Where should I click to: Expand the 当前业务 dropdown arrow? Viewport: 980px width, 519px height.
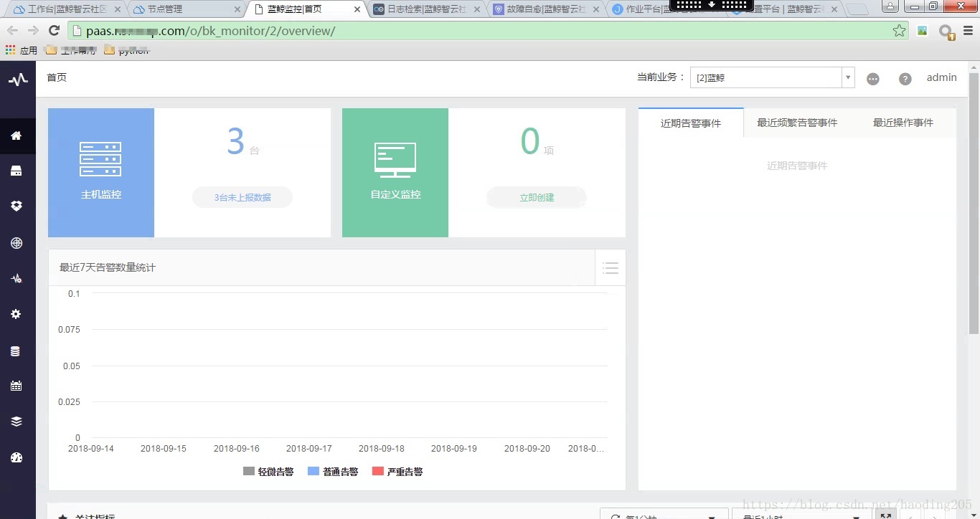tap(848, 77)
